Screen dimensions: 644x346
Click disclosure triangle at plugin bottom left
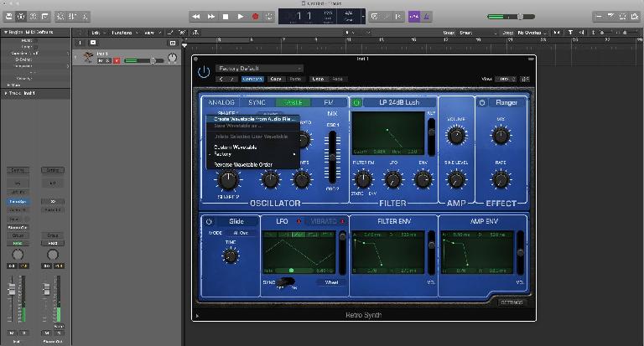(x=198, y=316)
